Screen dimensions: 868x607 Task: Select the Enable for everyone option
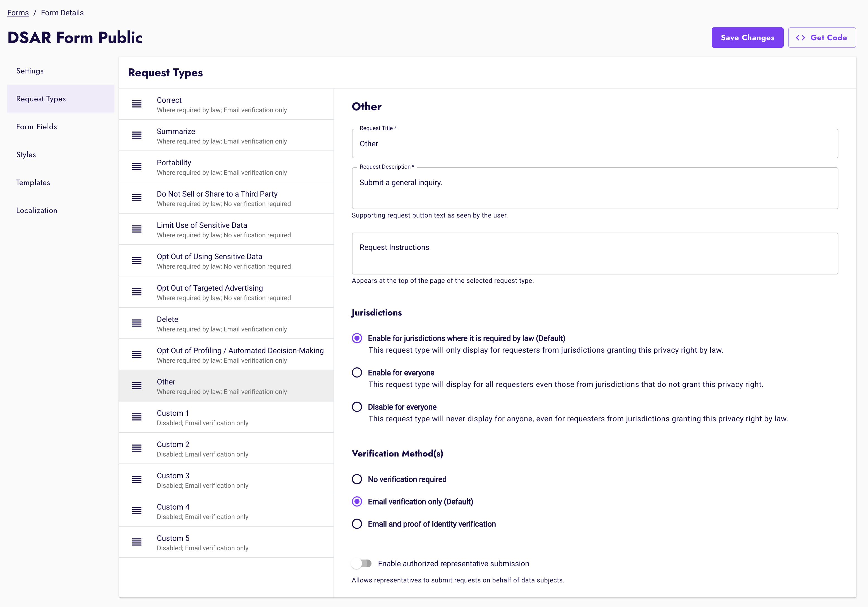(x=356, y=372)
